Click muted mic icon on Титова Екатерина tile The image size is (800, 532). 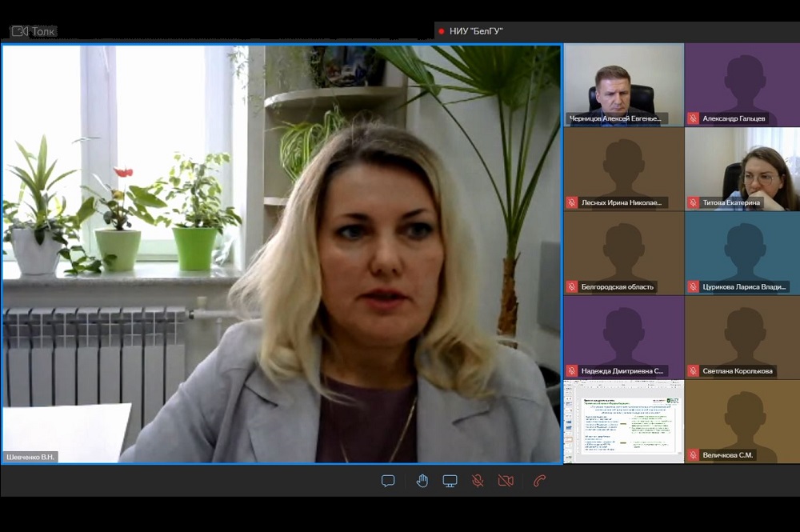tap(694, 203)
